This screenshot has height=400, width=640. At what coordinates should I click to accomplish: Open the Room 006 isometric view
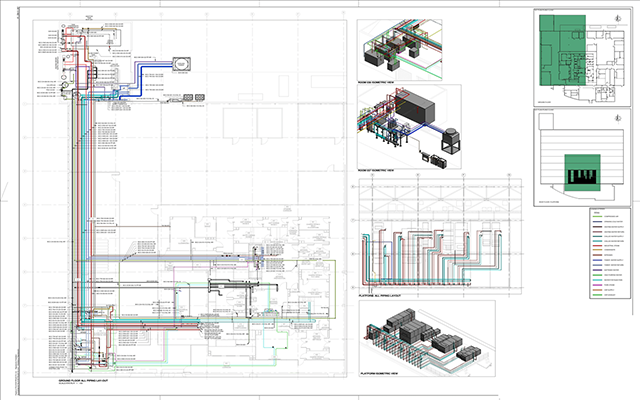pos(399,49)
